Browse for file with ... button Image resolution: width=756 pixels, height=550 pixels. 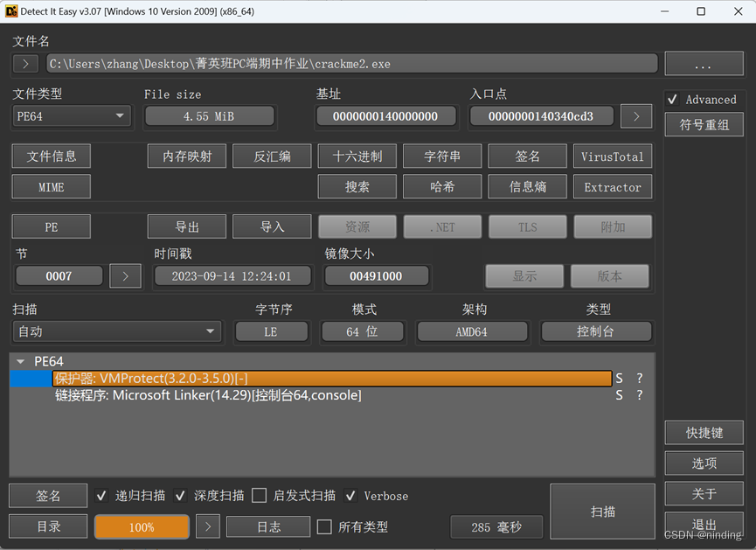(x=704, y=64)
